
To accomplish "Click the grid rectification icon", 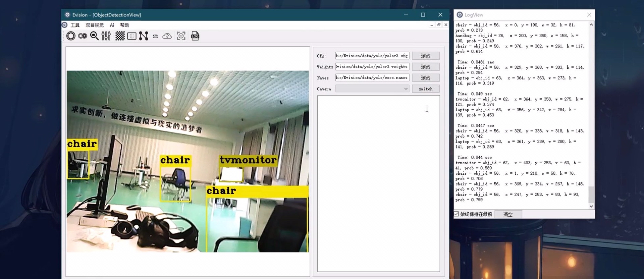I will 132,36.
